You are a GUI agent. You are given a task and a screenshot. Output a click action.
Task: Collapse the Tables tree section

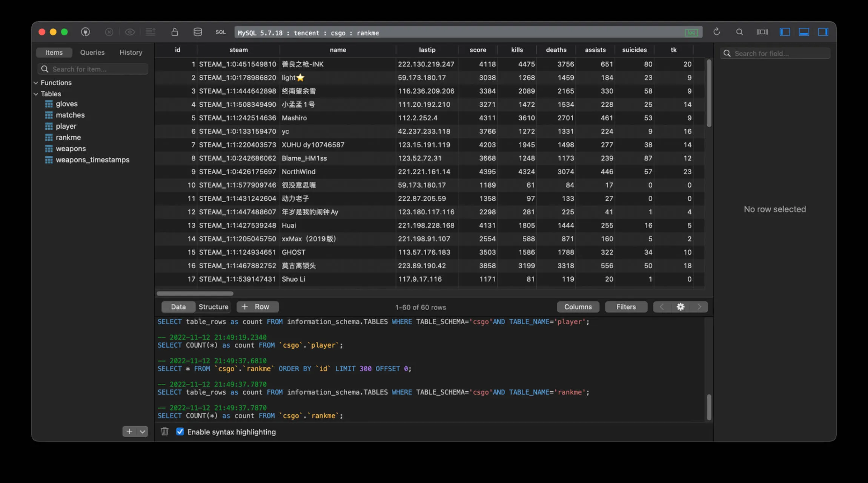(36, 94)
